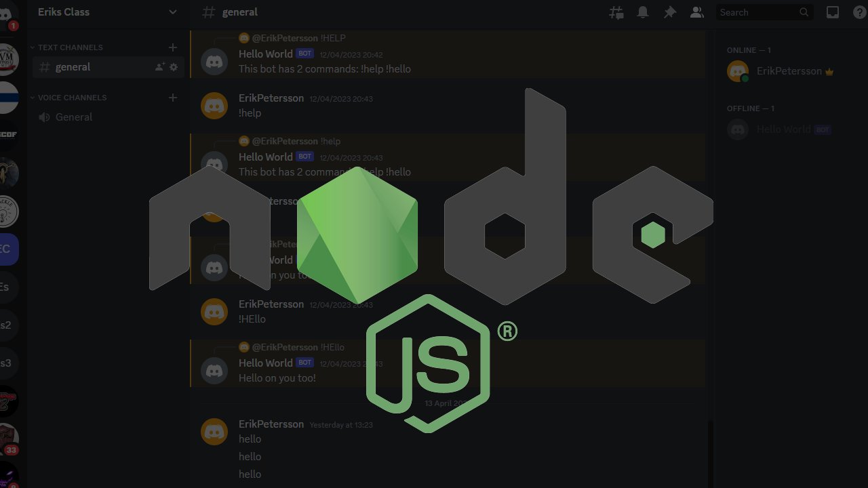Collapse the TEXT CHANNELS category

click(70, 47)
